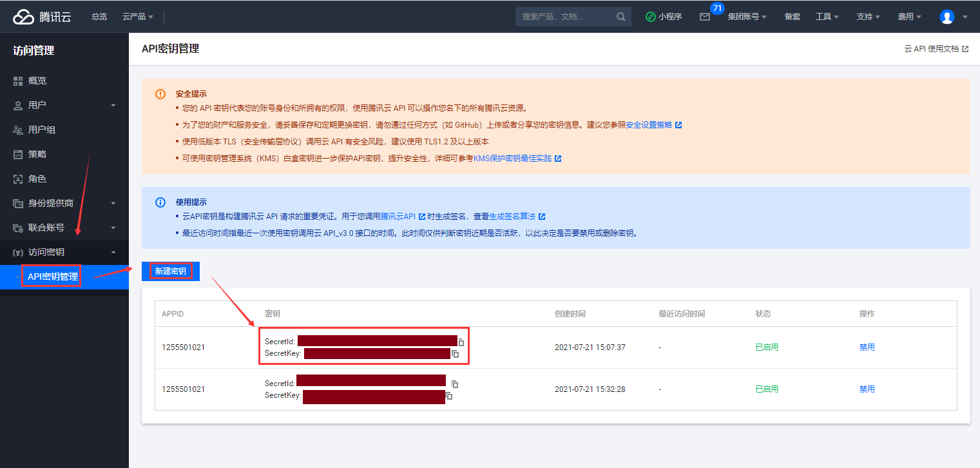Image resolution: width=980 pixels, height=468 pixels.
Task: Click the search magnifier icon
Action: click(620, 17)
